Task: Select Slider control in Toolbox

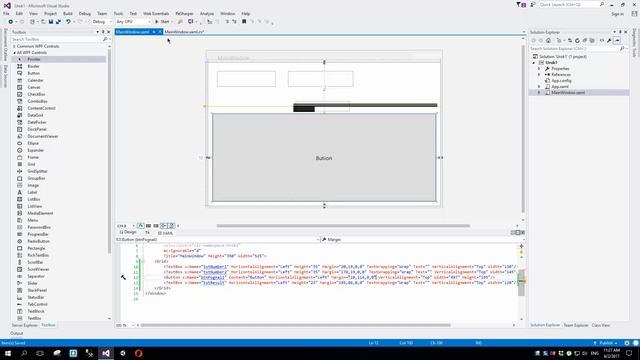Action: (32, 283)
